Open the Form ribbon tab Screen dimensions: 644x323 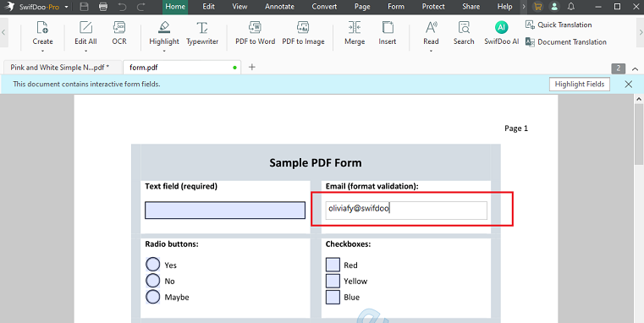396,7
